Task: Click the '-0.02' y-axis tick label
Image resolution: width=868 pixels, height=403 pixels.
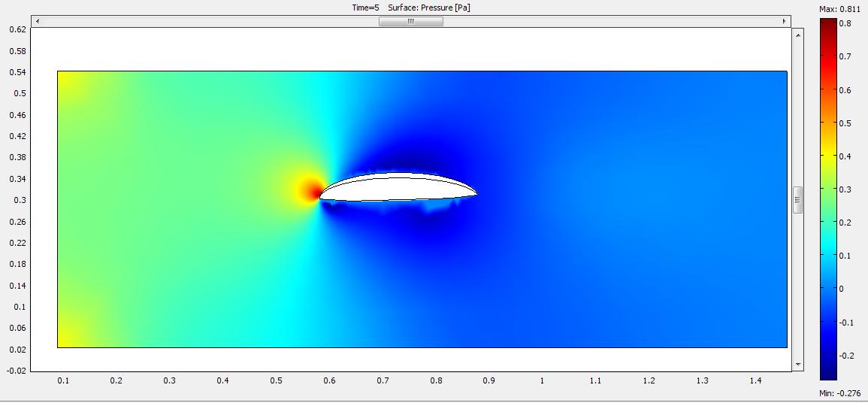Action: [x=17, y=371]
